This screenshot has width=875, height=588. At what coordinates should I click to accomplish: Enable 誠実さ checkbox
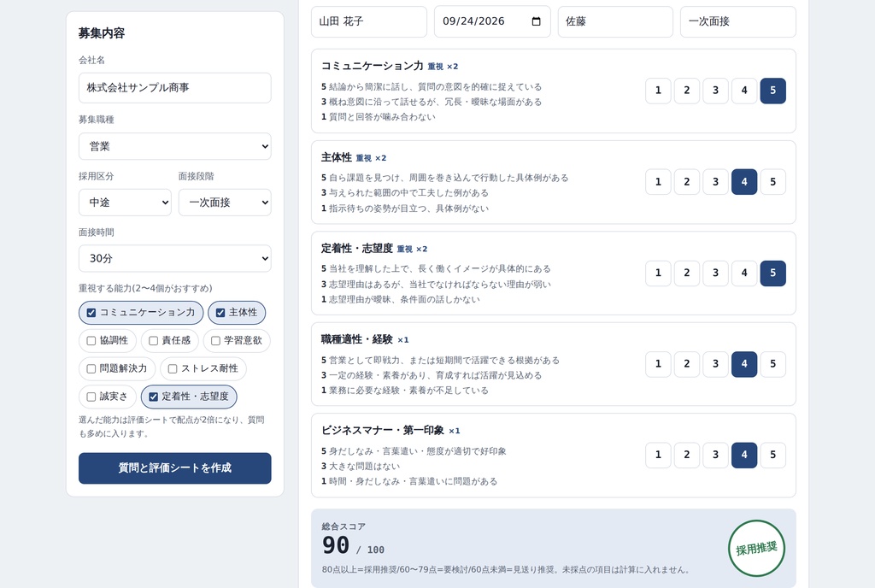(x=91, y=397)
